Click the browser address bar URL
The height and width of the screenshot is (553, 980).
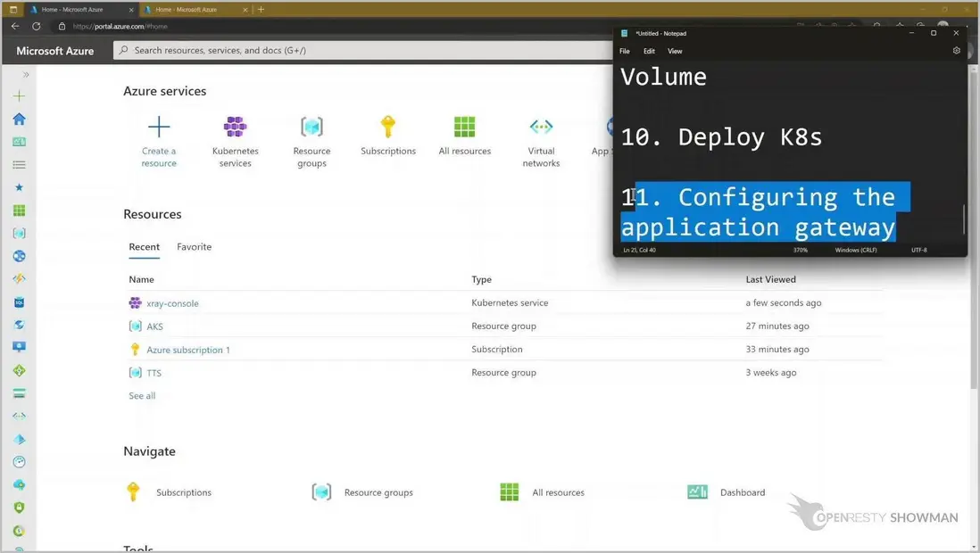pyautogui.click(x=120, y=26)
